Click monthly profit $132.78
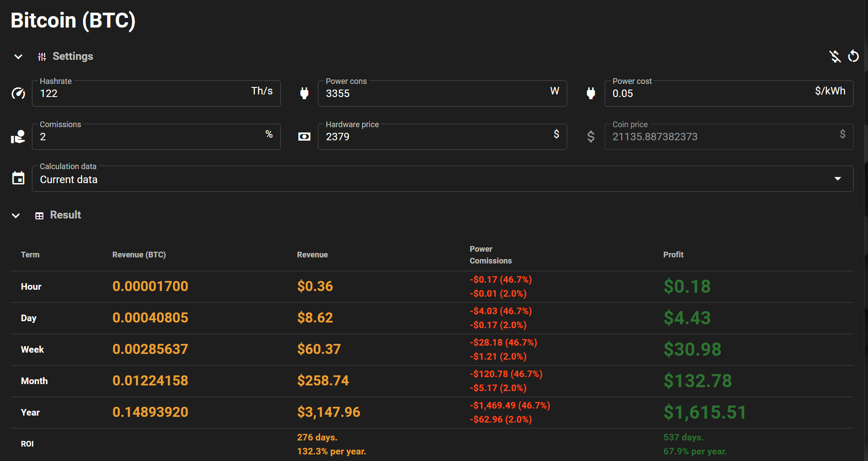 pos(697,381)
